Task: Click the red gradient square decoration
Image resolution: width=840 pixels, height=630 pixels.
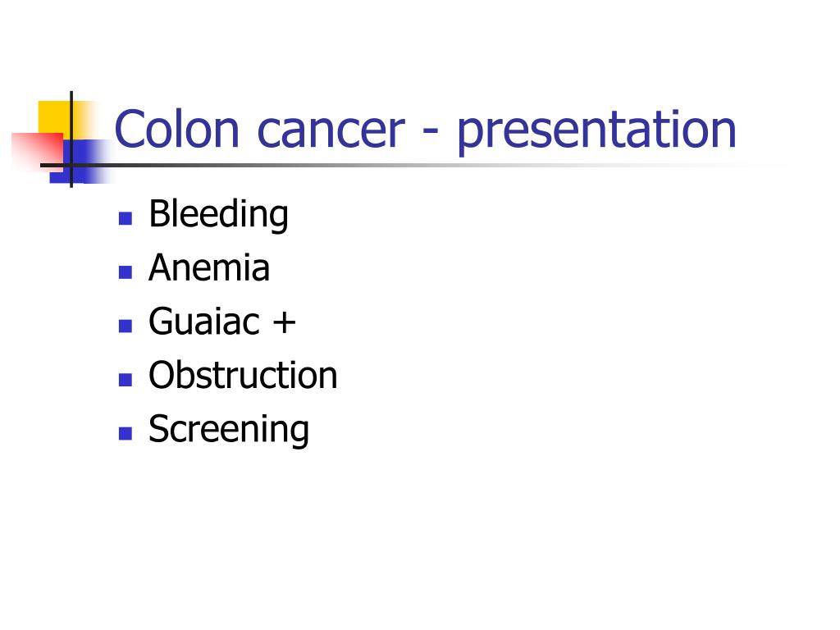Action: pyautogui.click(x=36, y=152)
